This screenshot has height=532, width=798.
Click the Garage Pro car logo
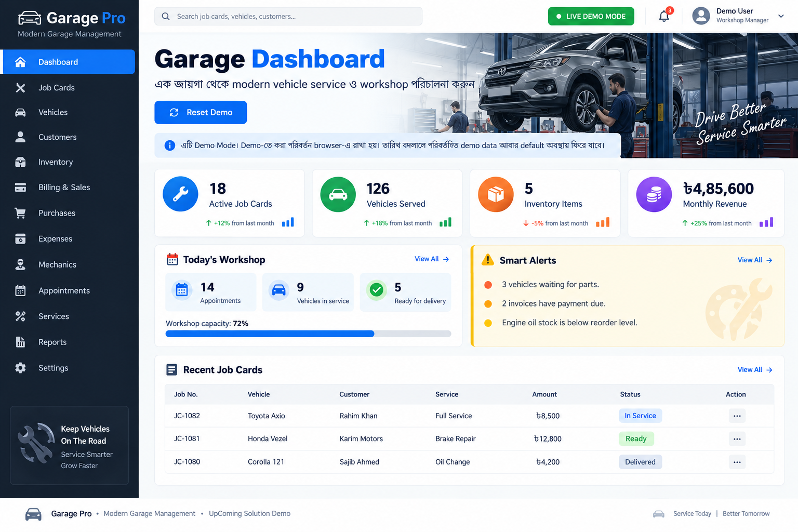[30, 18]
